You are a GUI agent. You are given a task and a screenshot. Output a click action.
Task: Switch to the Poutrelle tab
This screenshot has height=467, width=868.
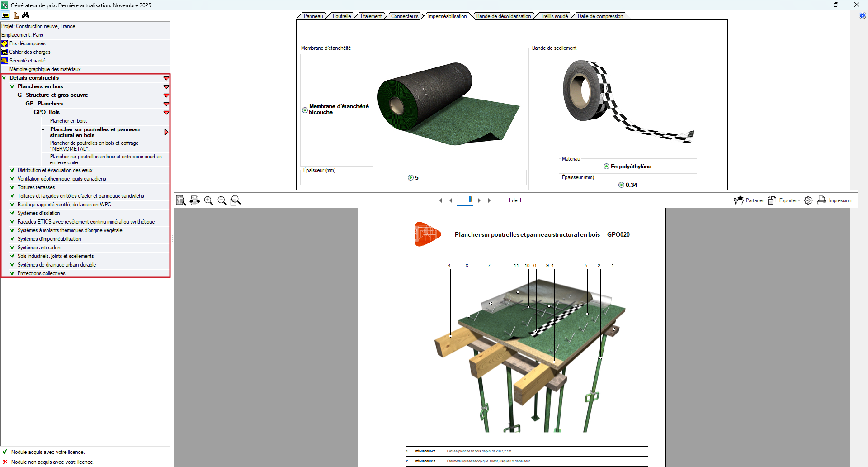pyautogui.click(x=341, y=16)
